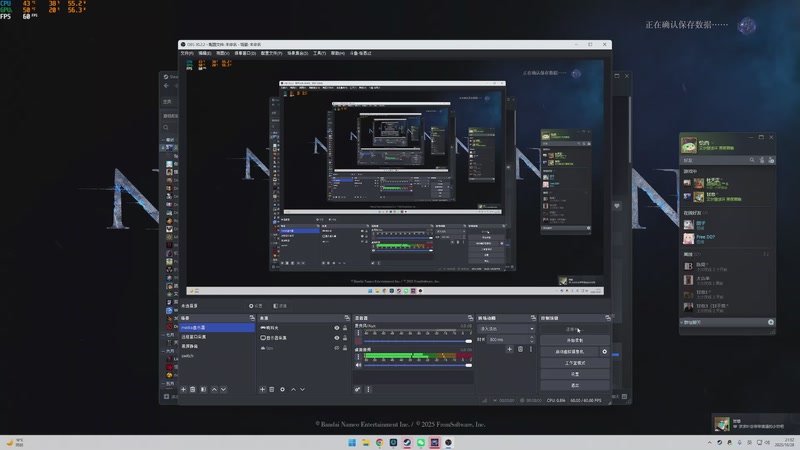
Task: Add a transition with the plus icon
Action: (509, 349)
